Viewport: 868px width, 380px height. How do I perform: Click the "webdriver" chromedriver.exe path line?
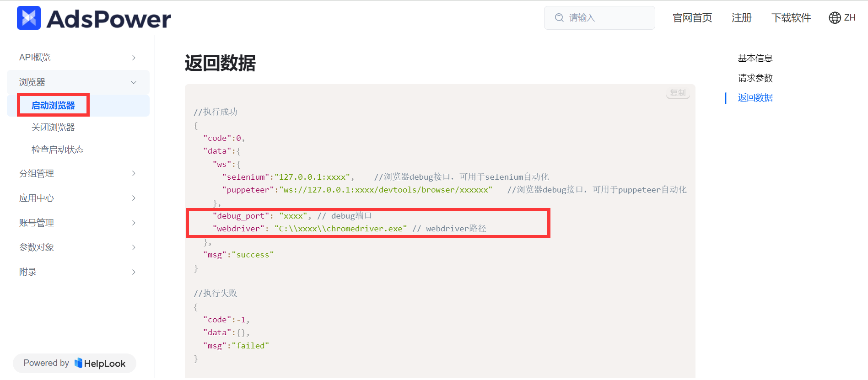[310, 229]
